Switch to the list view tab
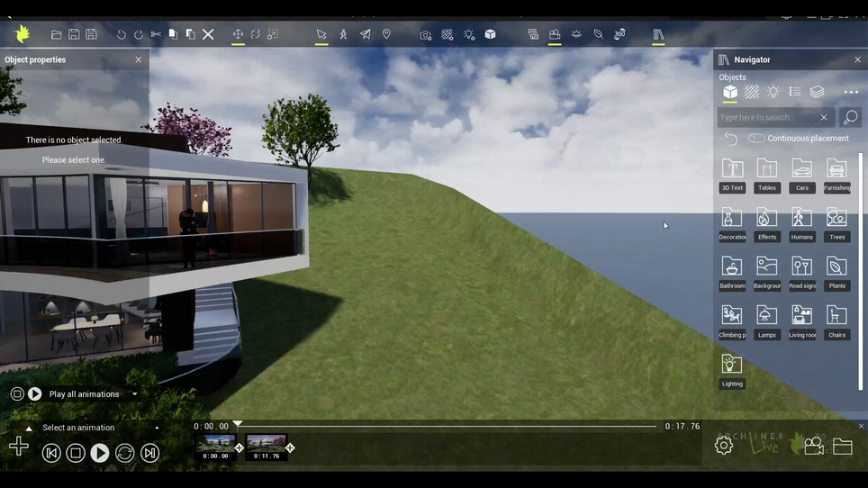 [x=795, y=92]
